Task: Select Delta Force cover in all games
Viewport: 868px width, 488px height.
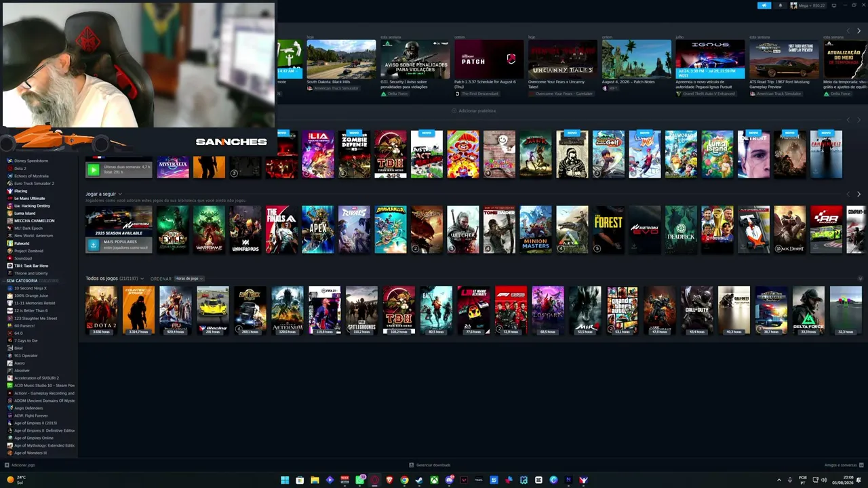Action: [808, 310]
